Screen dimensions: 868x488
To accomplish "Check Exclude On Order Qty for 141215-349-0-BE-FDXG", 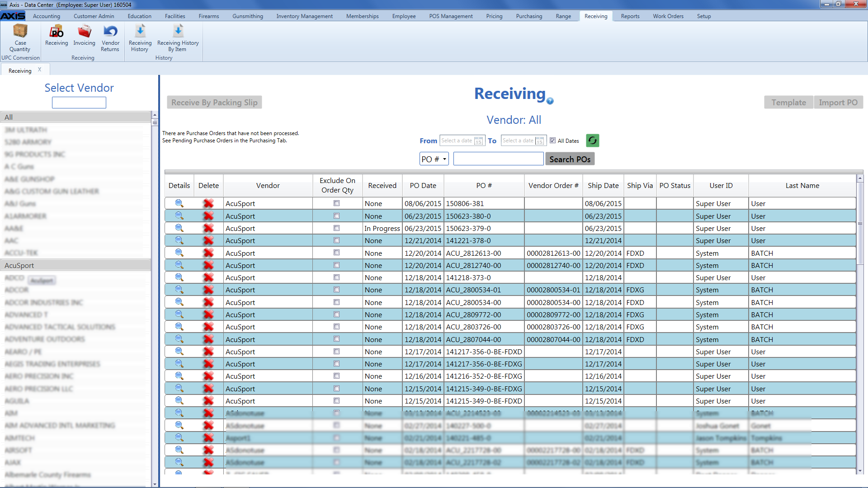I will click(x=336, y=389).
